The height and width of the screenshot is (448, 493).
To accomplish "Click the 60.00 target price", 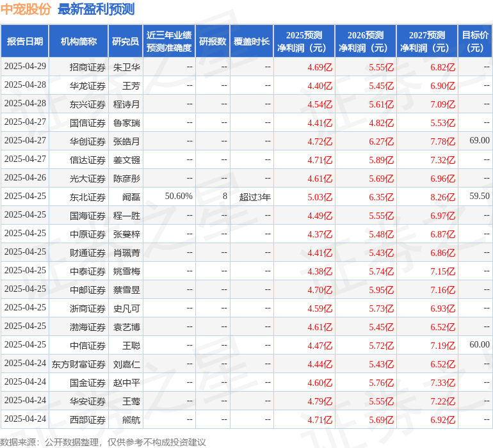I will coord(480,344).
